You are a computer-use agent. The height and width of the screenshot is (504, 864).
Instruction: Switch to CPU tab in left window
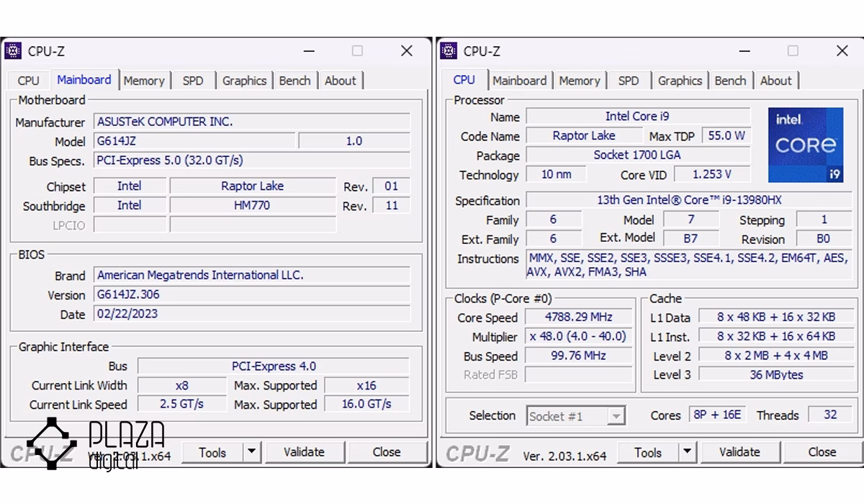click(x=28, y=81)
